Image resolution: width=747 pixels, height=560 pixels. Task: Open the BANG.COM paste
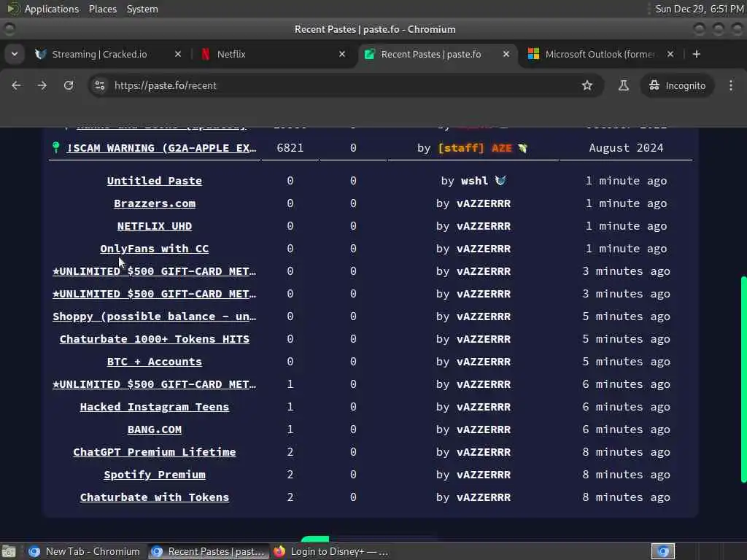155,429
